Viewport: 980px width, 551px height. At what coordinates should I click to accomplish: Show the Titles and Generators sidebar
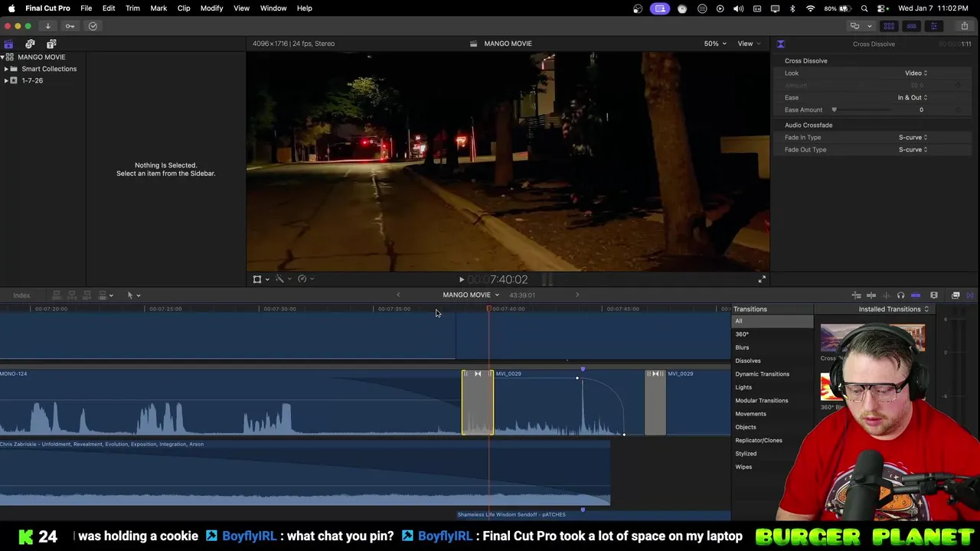[51, 44]
